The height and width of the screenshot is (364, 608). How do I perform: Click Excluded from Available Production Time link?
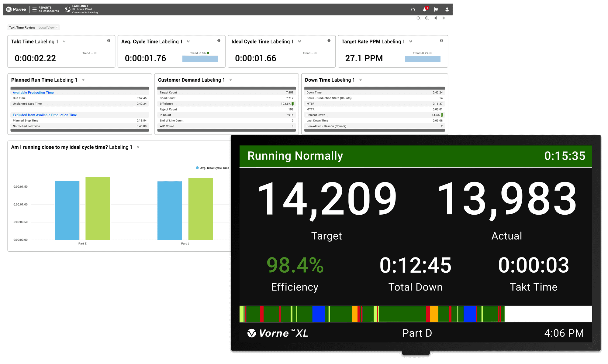(x=45, y=115)
